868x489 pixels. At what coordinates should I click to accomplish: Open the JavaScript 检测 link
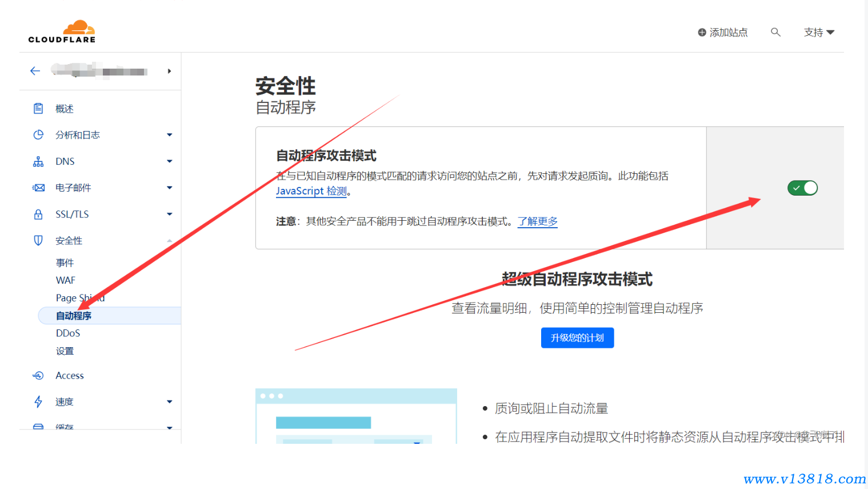(x=311, y=191)
